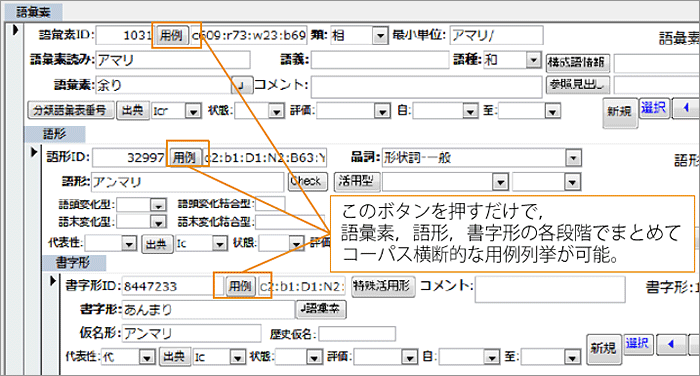Click the 仮名形 field with アンマリ
This screenshot has height=376, width=700.
[192, 333]
